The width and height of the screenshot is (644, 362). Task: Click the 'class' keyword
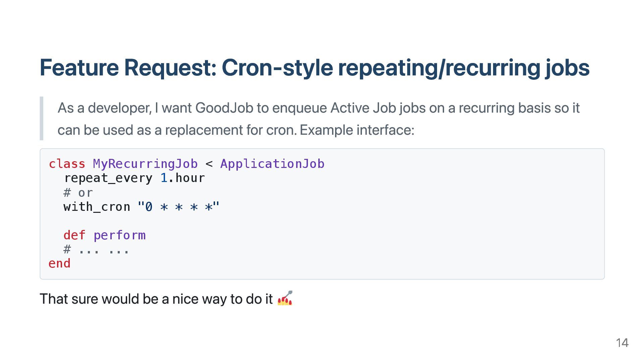pos(67,164)
